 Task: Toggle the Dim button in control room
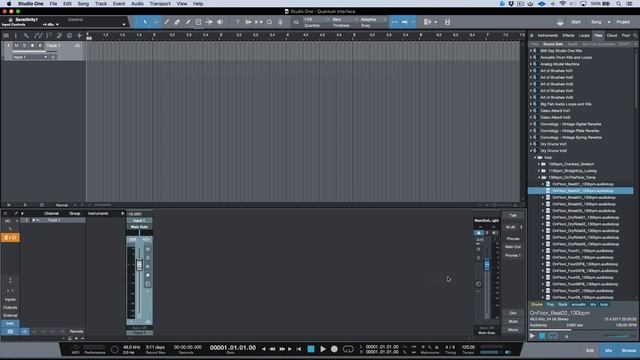[x=513, y=313]
